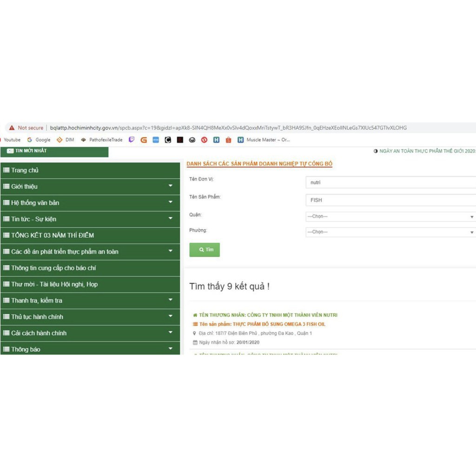Open the Muscle Master bookmark
This screenshot has width=476, height=476.
[264, 139]
